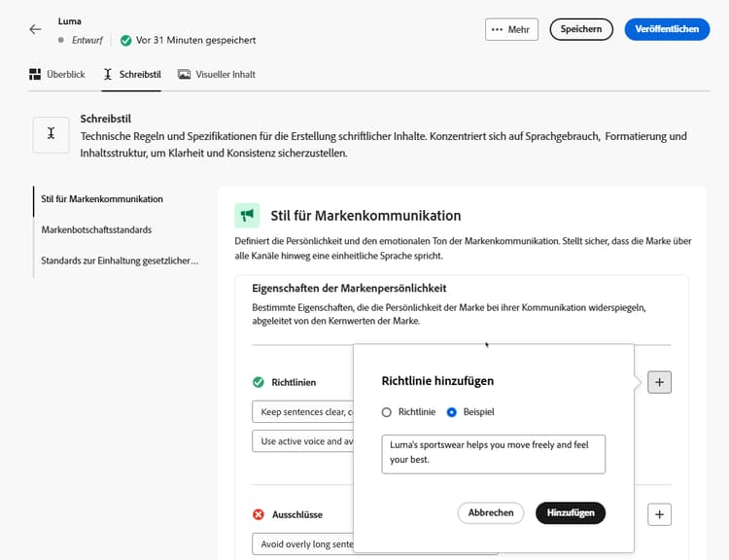Select the Richtlinie radio button
729x560 pixels.
click(387, 412)
